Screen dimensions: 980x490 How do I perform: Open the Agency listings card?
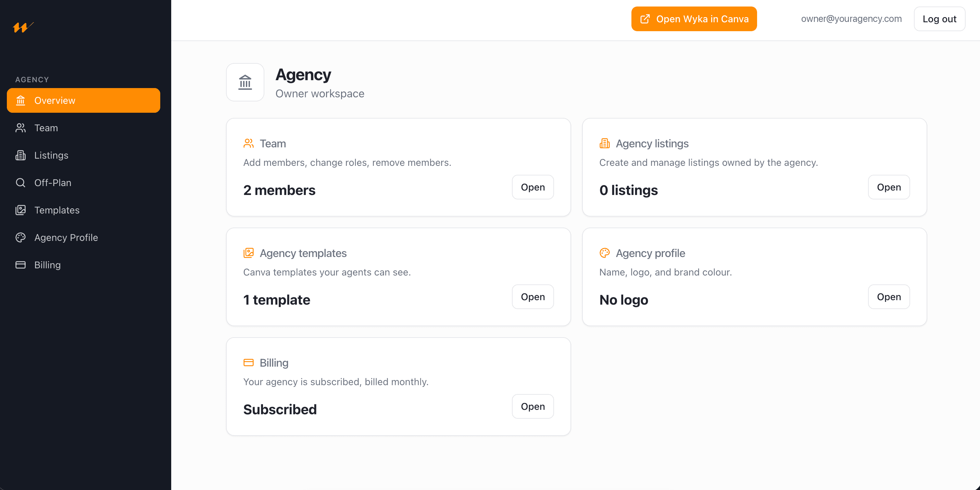coord(889,187)
